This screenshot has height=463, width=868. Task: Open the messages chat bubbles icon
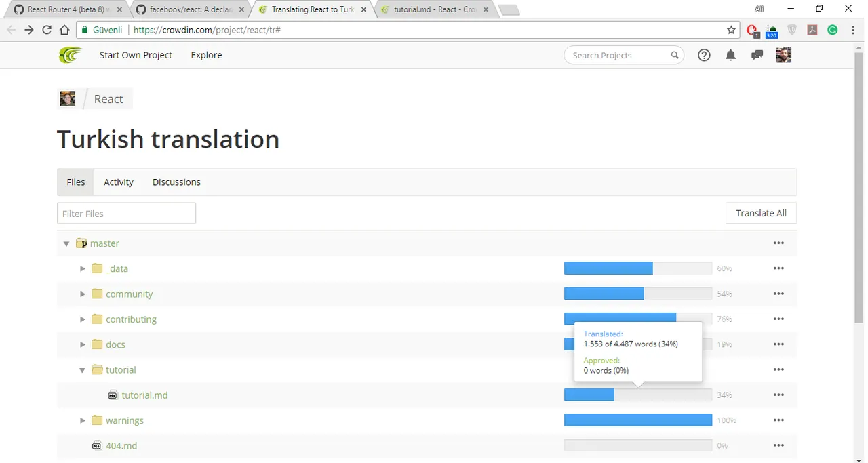click(757, 56)
